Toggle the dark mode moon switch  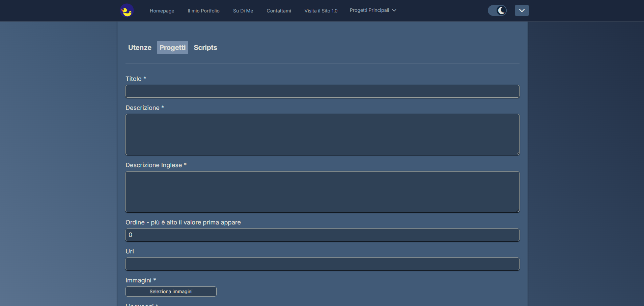[497, 10]
